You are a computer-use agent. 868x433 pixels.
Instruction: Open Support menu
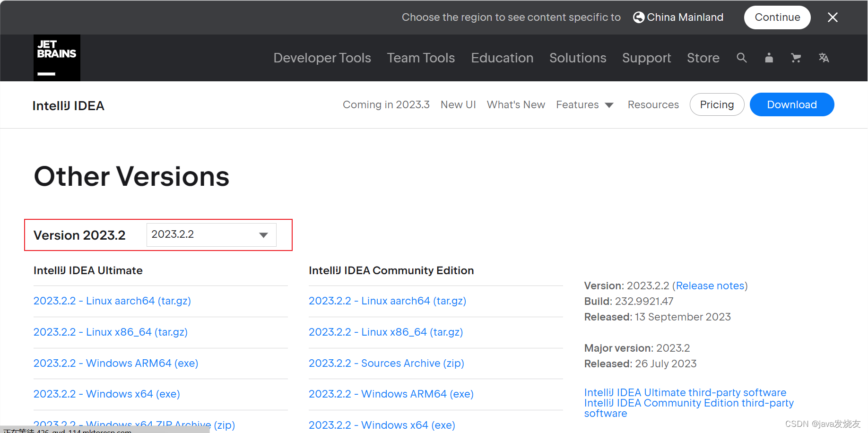click(646, 58)
